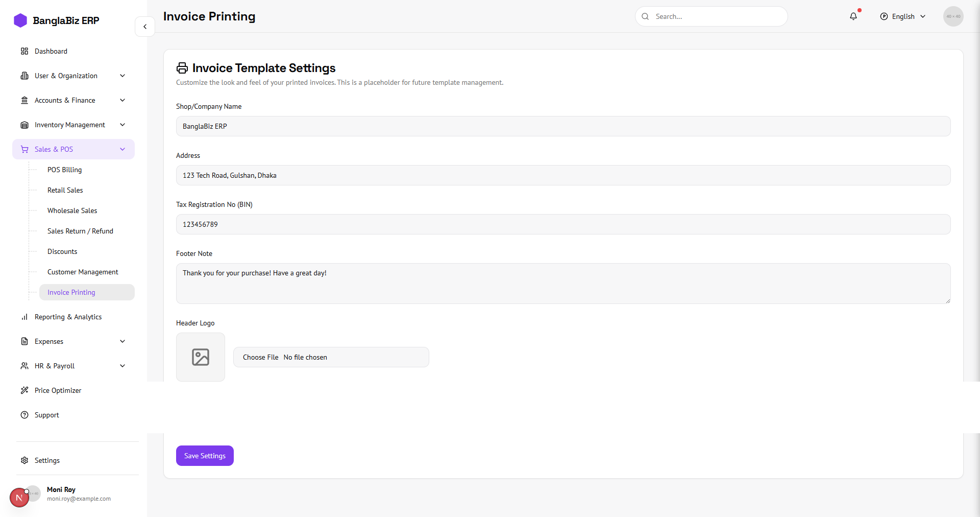The width and height of the screenshot is (980, 517).
Task: Click the notification bell icon
Action: [x=853, y=16]
